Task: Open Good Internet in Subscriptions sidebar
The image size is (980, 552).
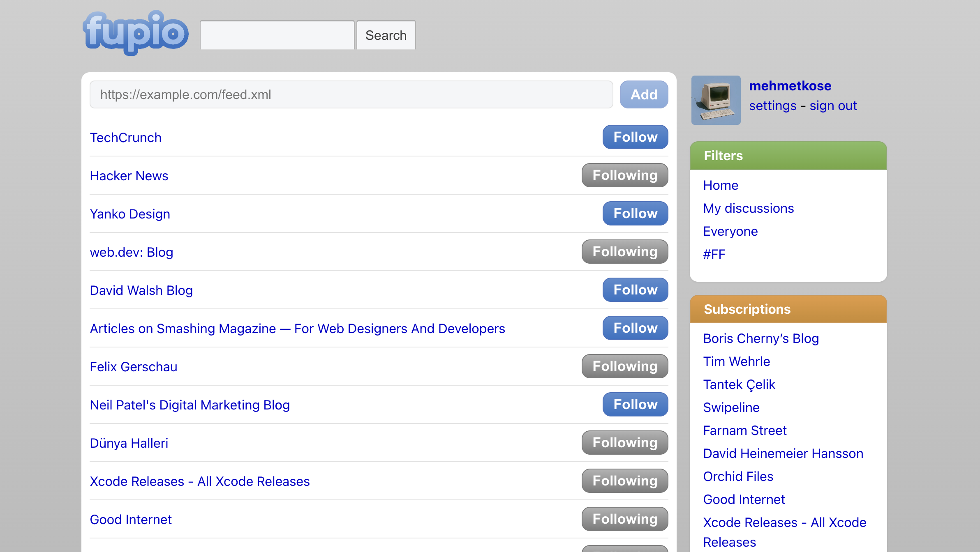Action: (744, 499)
